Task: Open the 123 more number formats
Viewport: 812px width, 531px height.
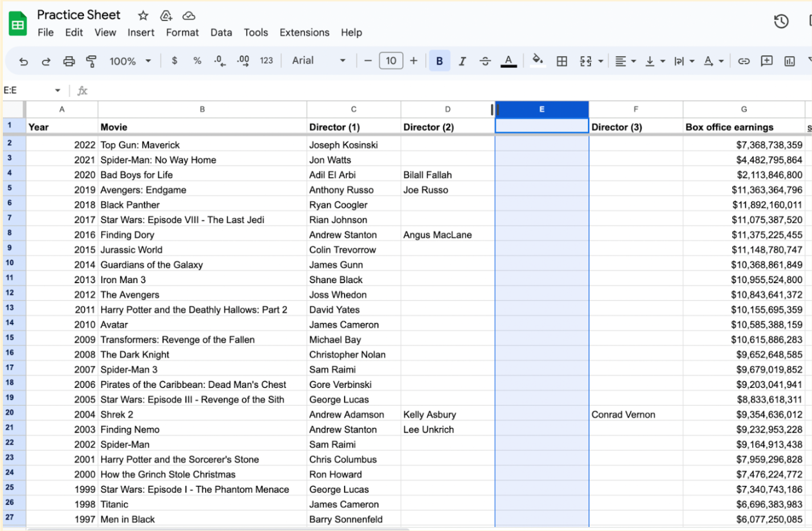Action: [266, 60]
